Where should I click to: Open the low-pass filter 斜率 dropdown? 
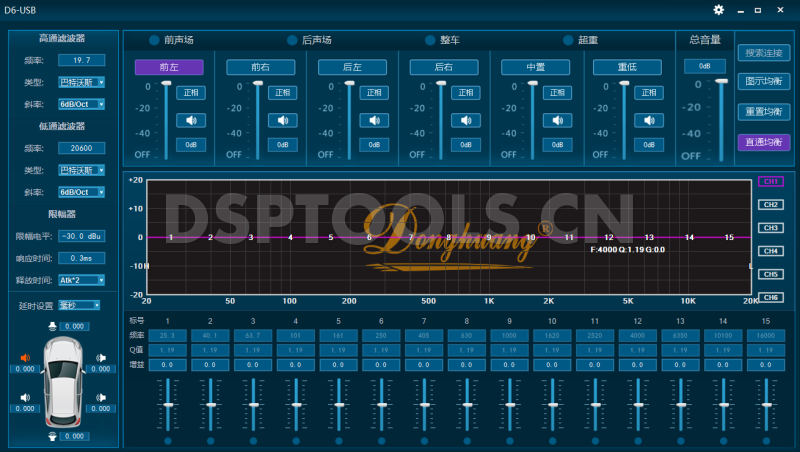[81, 192]
